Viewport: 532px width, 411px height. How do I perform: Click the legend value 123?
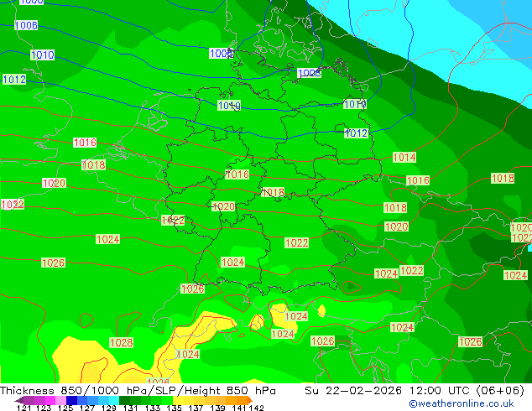pyautogui.click(x=44, y=408)
